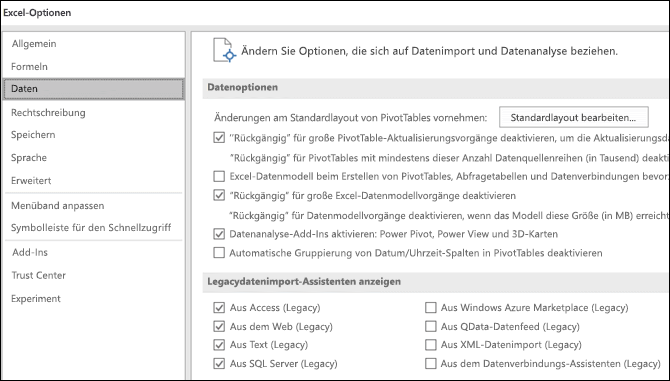Enable Aus Windows Azure Marketplace (Legacy)
The image size is (670, 381).
430,308
